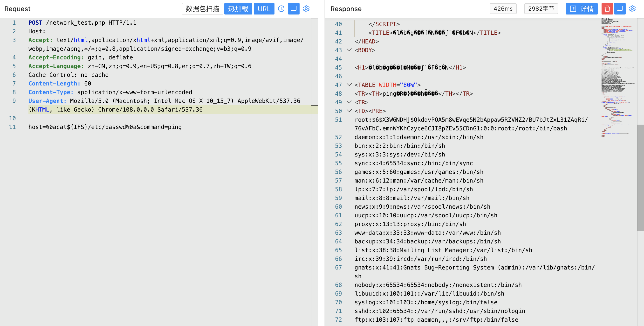Screen dimensions: 644x326
Task: Toggle word wrap in Response panel
Action: pyautogui.click(x=620, y=9)
